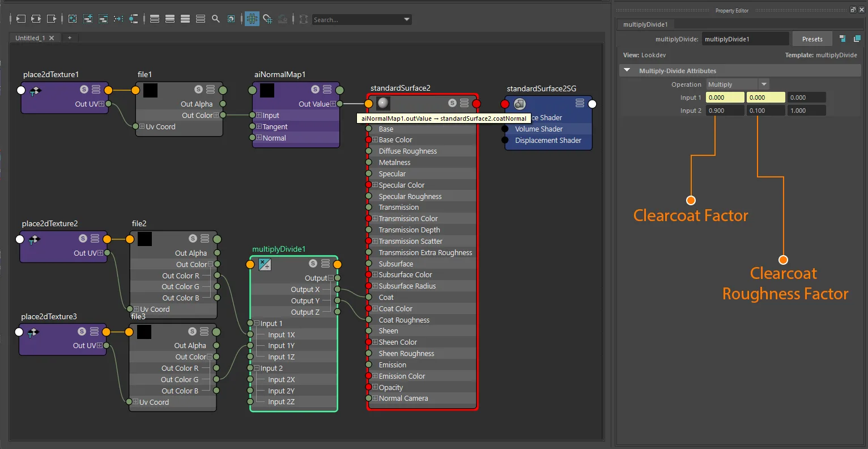Screen dimensions: 868x449
Task: Collapse the Multiply-Divide Attributes section
Action: (627, 70)
